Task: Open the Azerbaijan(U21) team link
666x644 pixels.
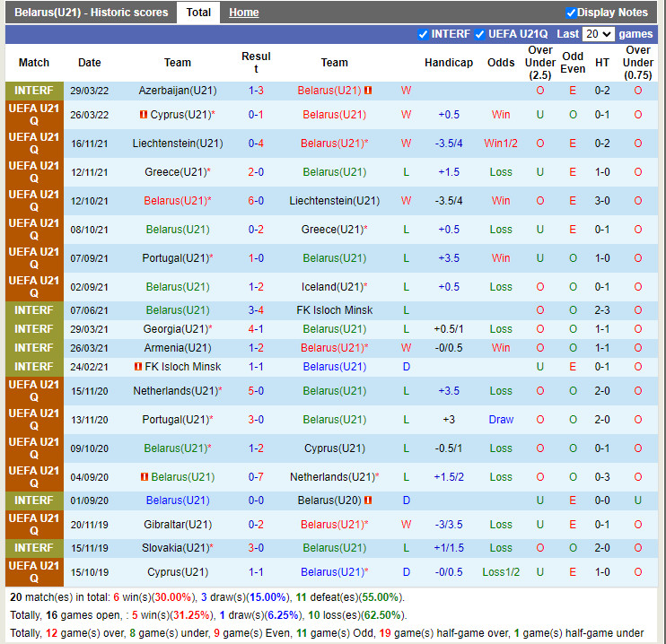Action: click(x=177, y=91)
